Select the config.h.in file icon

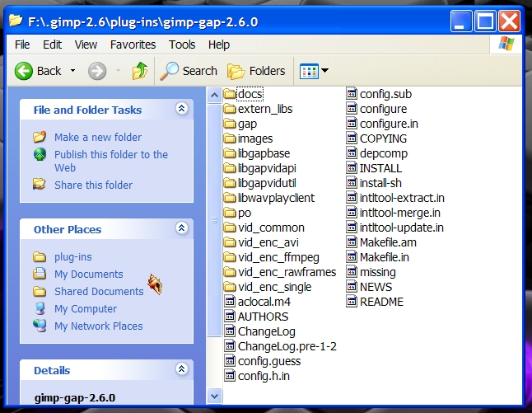pyautogui.click(x=230, y=376)
